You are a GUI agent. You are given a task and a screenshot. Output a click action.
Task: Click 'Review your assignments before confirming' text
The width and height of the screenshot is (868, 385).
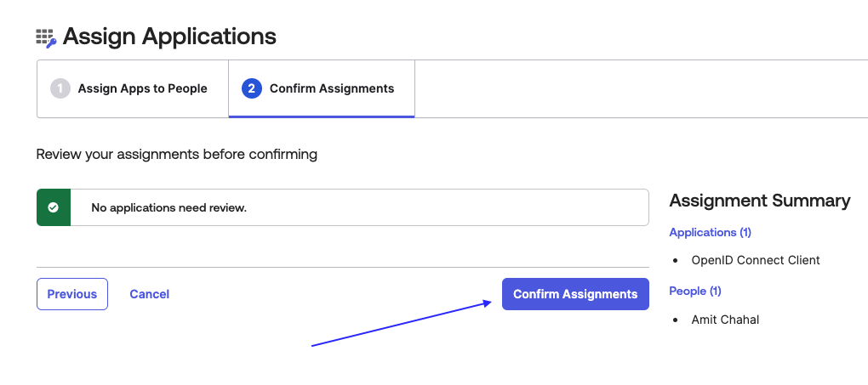[176, 154]
